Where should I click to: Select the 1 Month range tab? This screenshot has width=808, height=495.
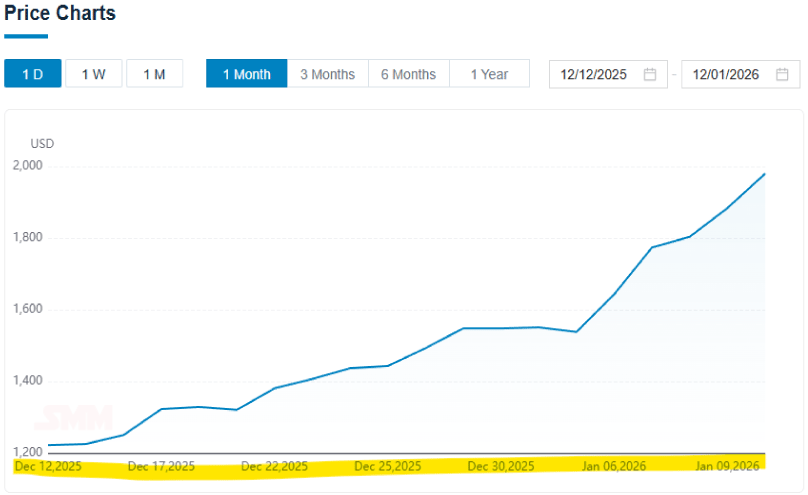coord(246,75)
